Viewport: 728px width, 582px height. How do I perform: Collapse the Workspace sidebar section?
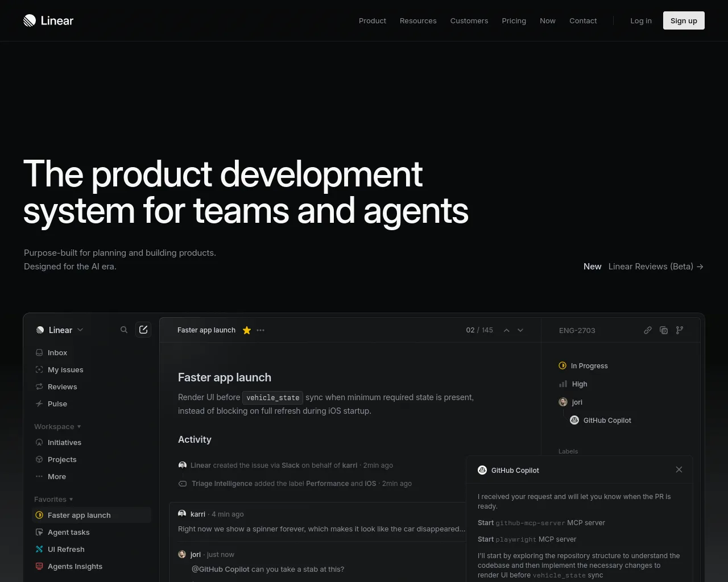coord(57,427)
